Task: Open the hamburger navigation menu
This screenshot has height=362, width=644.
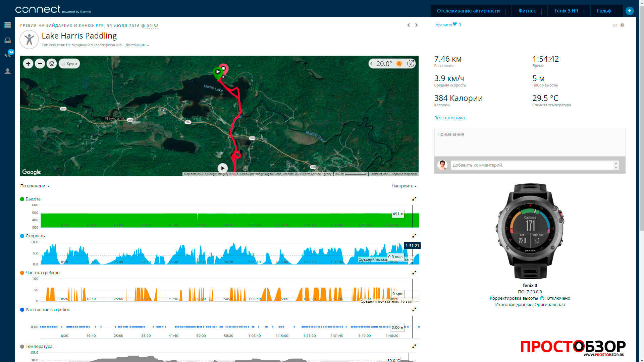Action: pos(7,25)
